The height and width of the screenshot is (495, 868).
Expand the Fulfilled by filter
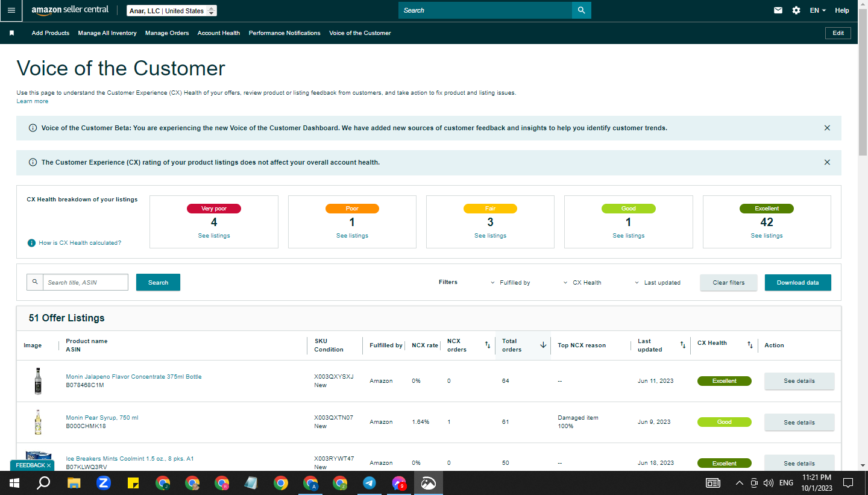coord(510,283)
